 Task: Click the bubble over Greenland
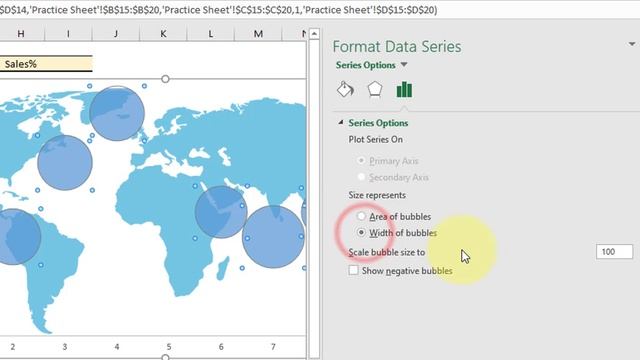pos(117,113)
